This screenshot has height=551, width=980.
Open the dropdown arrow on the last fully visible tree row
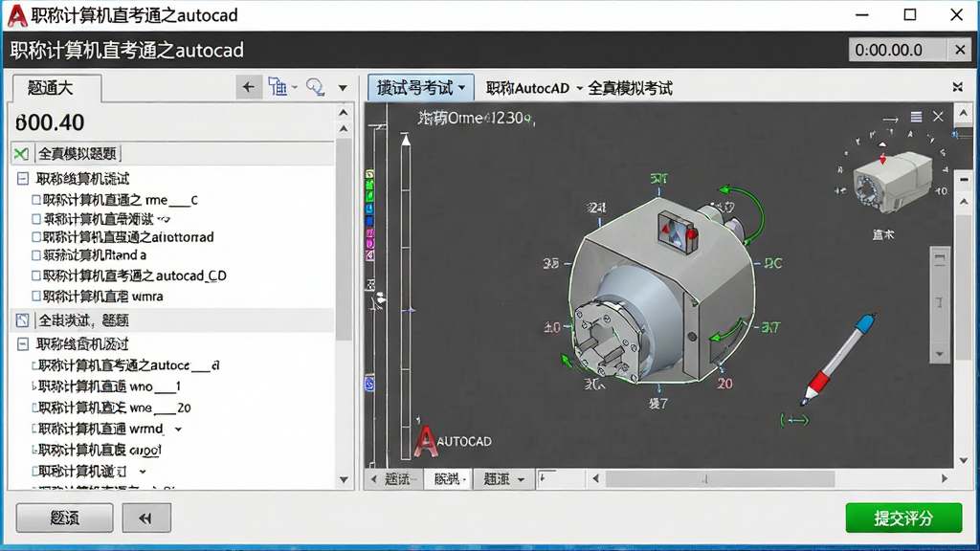[144, 472]
